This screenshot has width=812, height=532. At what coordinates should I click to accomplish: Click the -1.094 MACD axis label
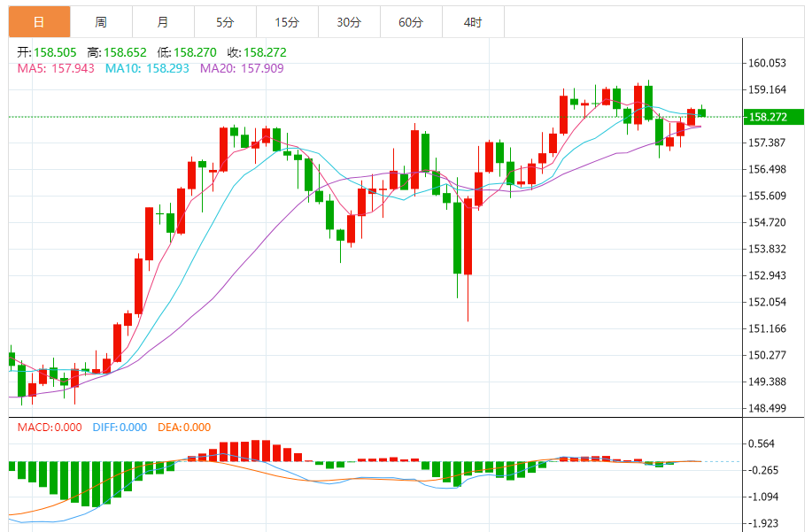pos(762,497)
